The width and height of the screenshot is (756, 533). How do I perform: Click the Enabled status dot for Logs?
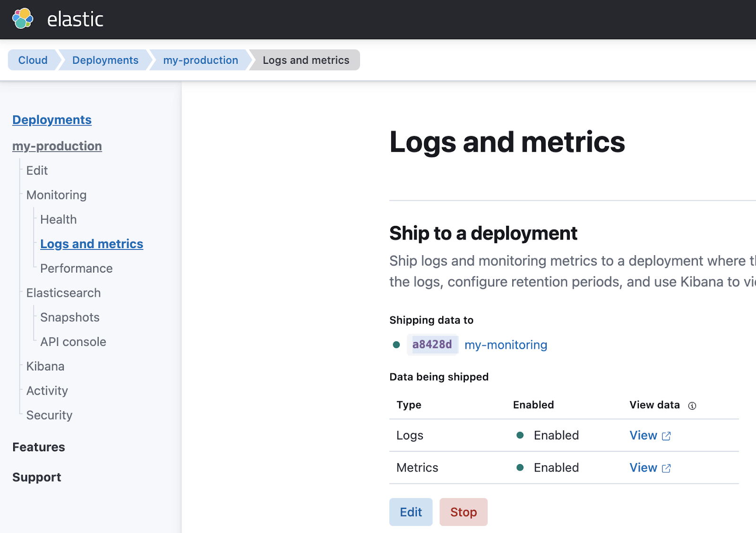coord(520,435)
